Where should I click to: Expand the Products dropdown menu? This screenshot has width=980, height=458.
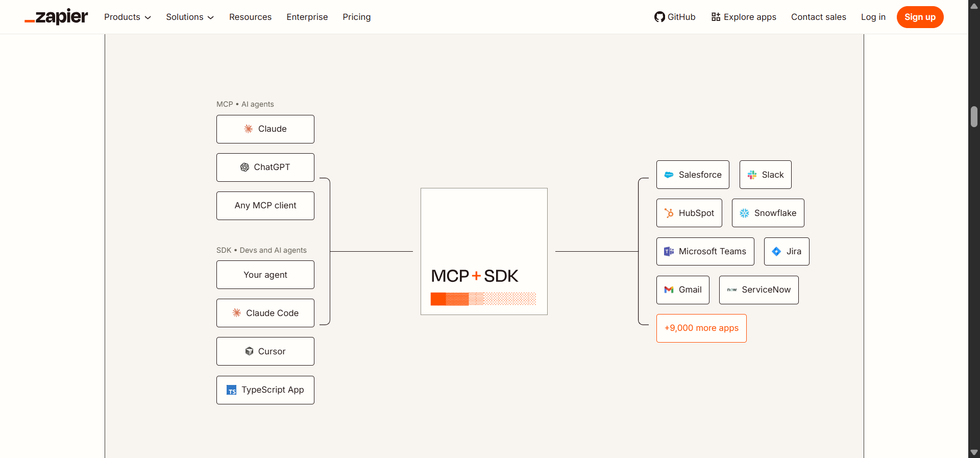128,17
